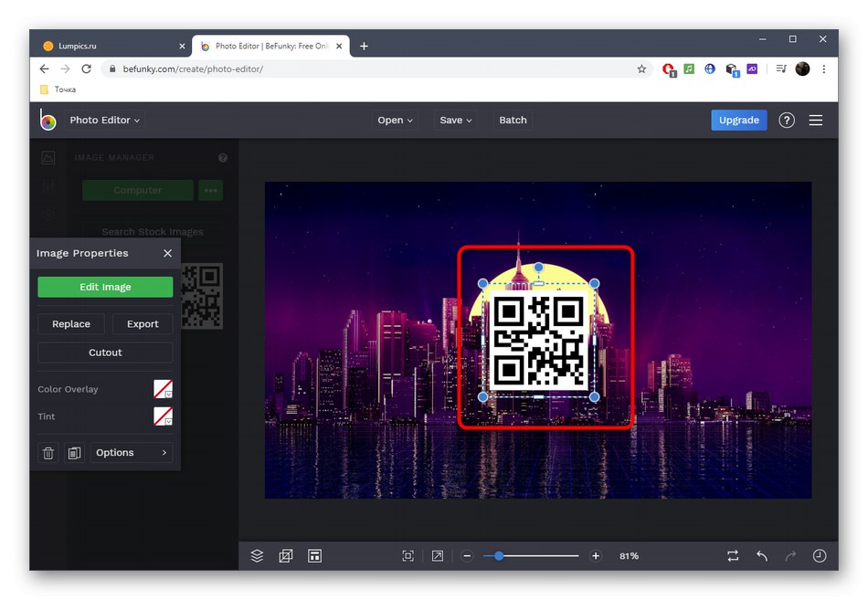Click the bottom-right resize handle of QR code
This screenshot has height=600, width=868.
point(595,397)
